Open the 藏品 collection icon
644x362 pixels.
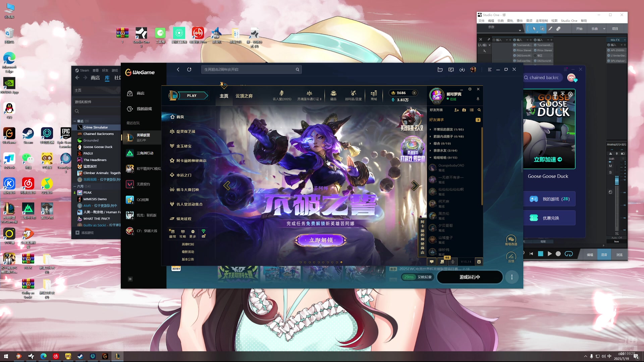tap(333, 95)
